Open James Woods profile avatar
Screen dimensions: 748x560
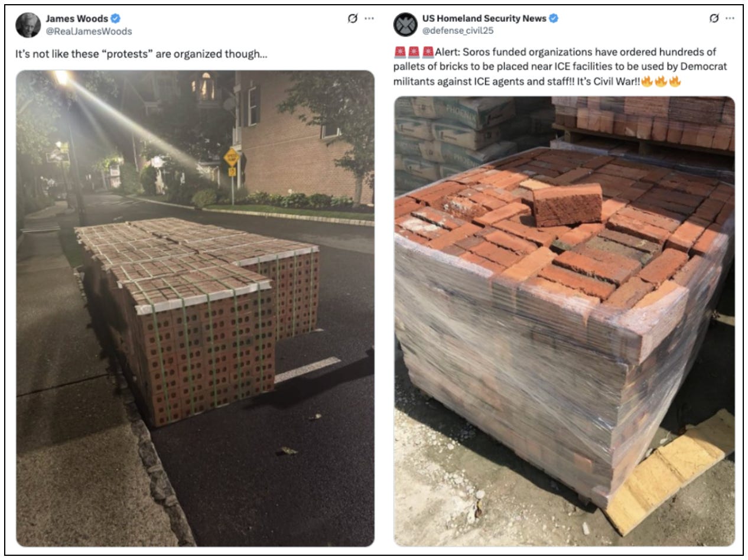point(28,25)
